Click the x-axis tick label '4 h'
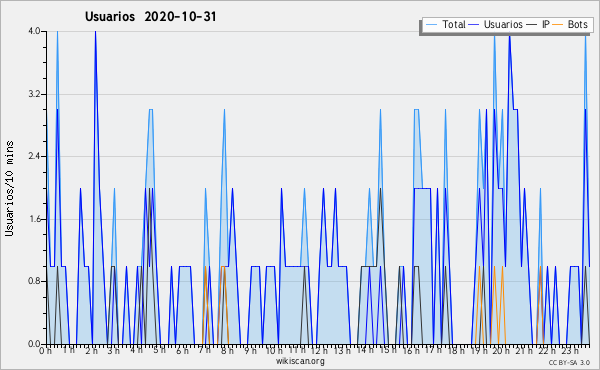Image resolution: width=600 pixels, height=370 pixels. tap(136, 350)
